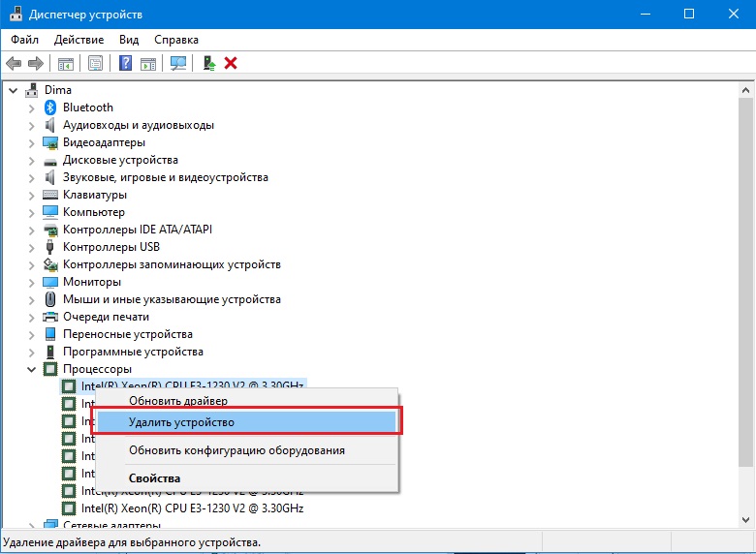Select the Очереди печати printer icon

pyautogui.click(x=50, y=317)
